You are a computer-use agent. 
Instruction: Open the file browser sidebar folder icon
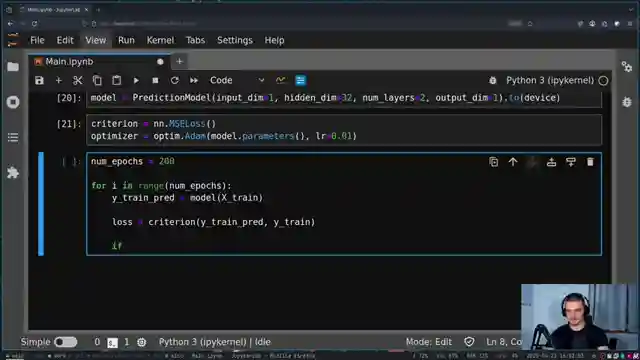click(13, 67)
